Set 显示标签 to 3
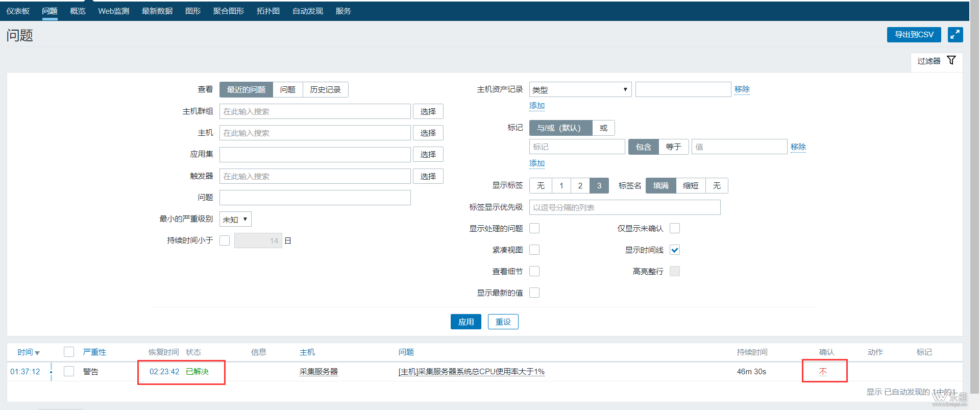This screenshot has height=410, width=980. (599, 185)
